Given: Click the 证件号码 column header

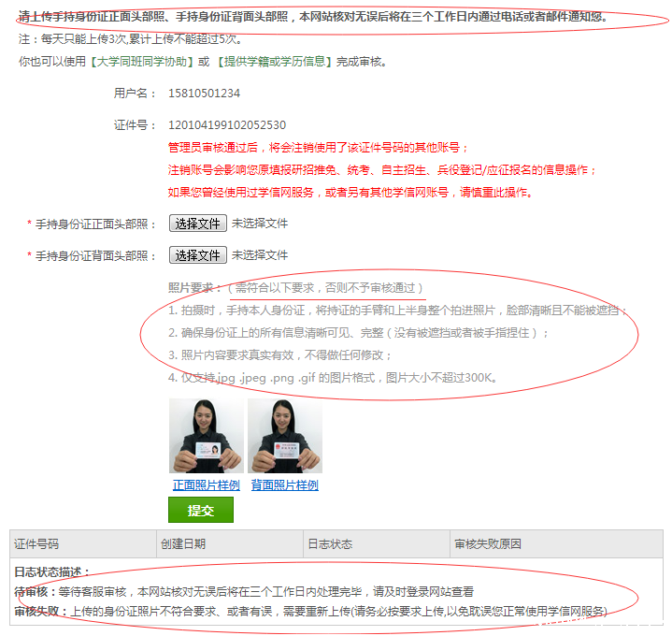Looking at the screenshot, I should point(36,544).
